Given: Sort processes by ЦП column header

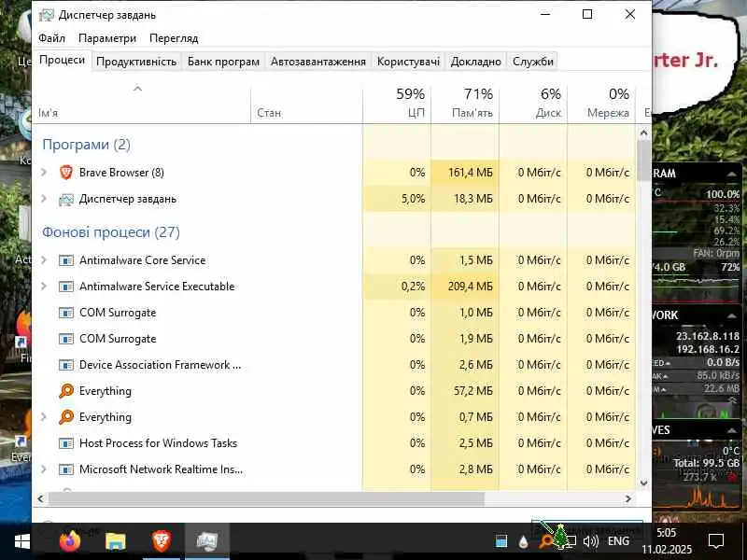Looking at the screenshot, I should [x=397, y=104].
